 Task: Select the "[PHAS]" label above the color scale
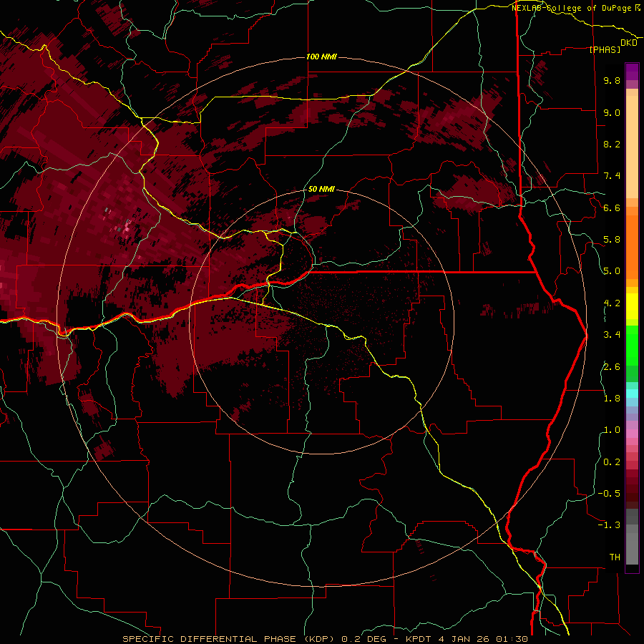click(605, 49)
